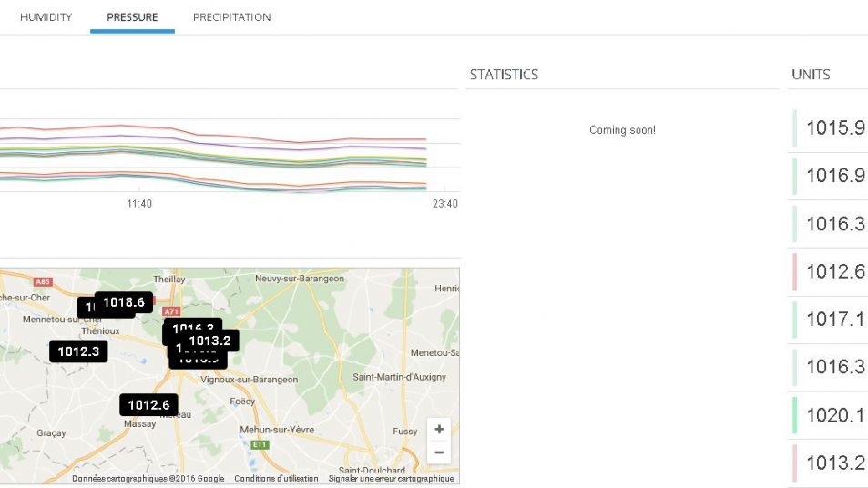Open the 1013.2 marker on the map
The width and height of the screenshot is (868, 488).
(210, 341)
